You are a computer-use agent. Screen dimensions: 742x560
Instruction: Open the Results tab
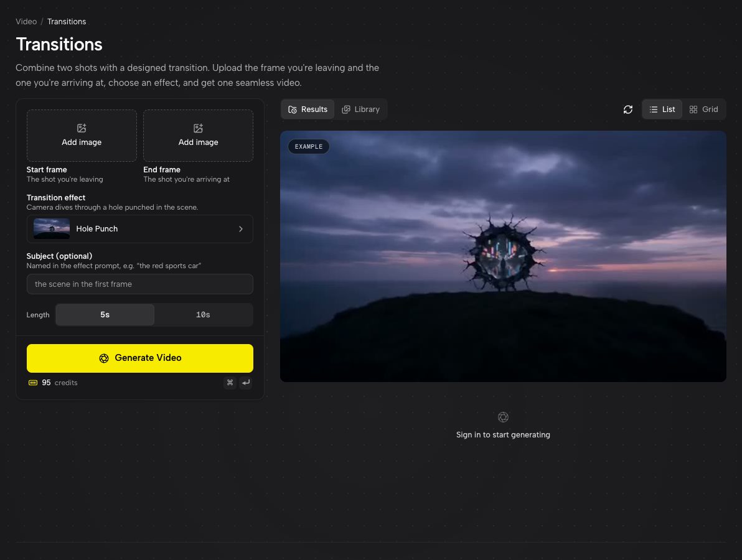coord(308,110)
